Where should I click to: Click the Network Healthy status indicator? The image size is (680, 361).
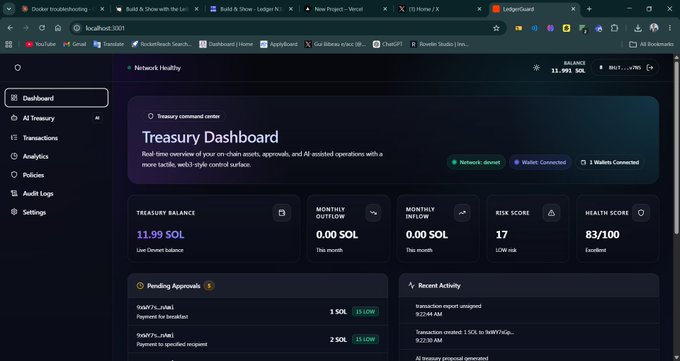[154, 68]
